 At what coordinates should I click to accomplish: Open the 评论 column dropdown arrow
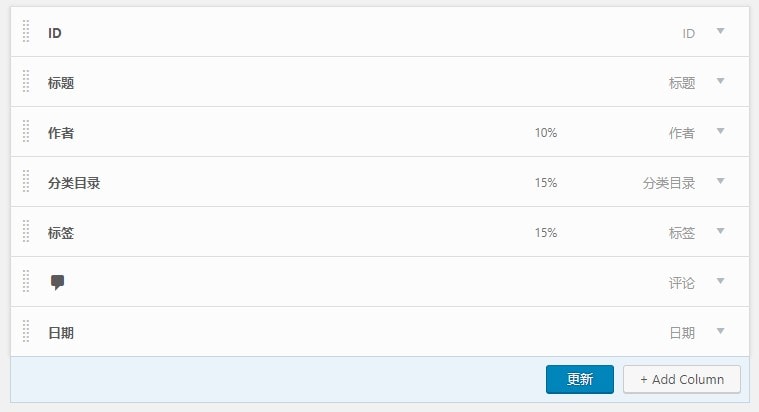pos(720,282)
